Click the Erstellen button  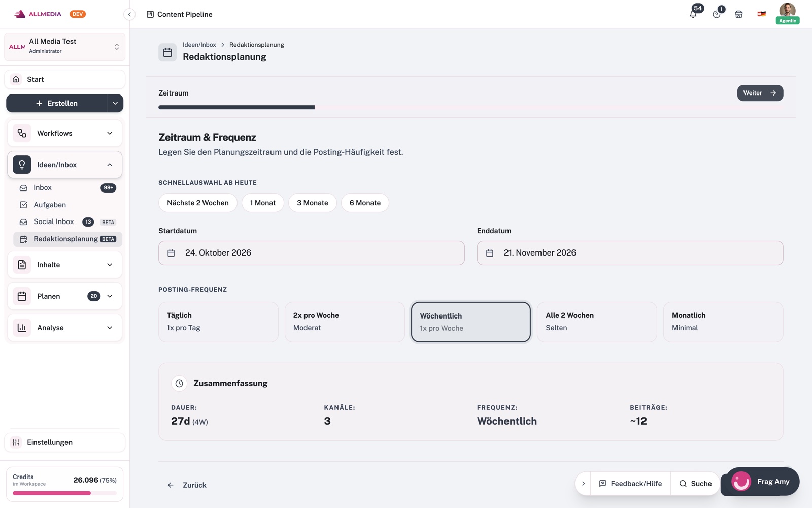56,103
